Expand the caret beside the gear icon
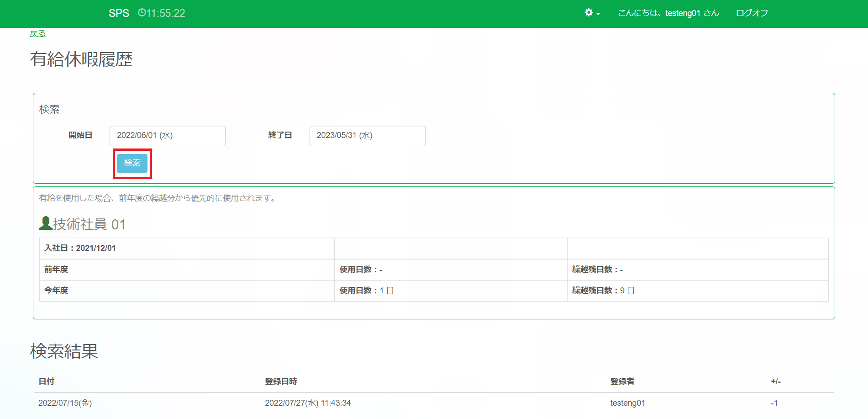The image size is (868, 419). (x=598, y=14)
